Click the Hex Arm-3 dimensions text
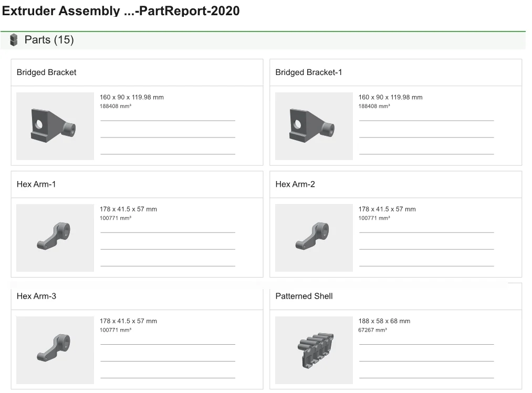 click(128, 321)
